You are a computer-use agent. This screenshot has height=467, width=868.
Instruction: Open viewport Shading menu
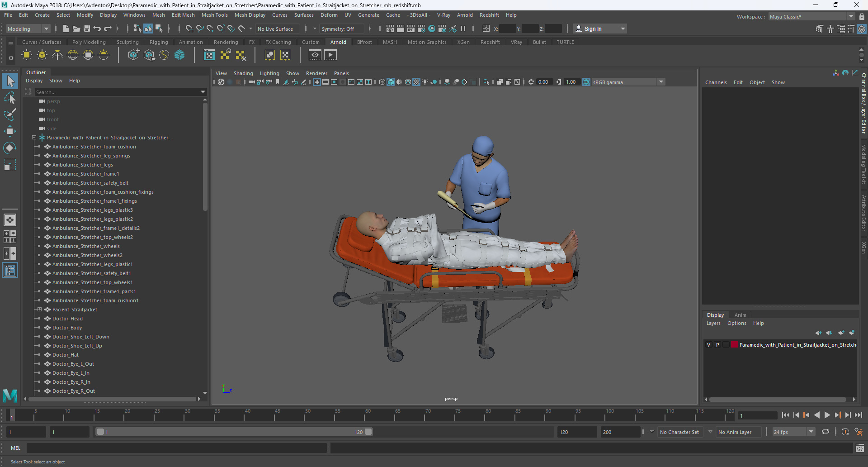point(243,73)
